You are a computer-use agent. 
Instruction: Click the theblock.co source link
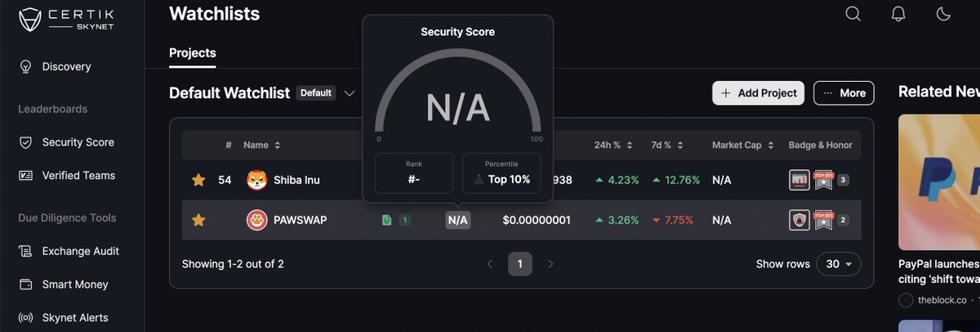coord(942,300)
